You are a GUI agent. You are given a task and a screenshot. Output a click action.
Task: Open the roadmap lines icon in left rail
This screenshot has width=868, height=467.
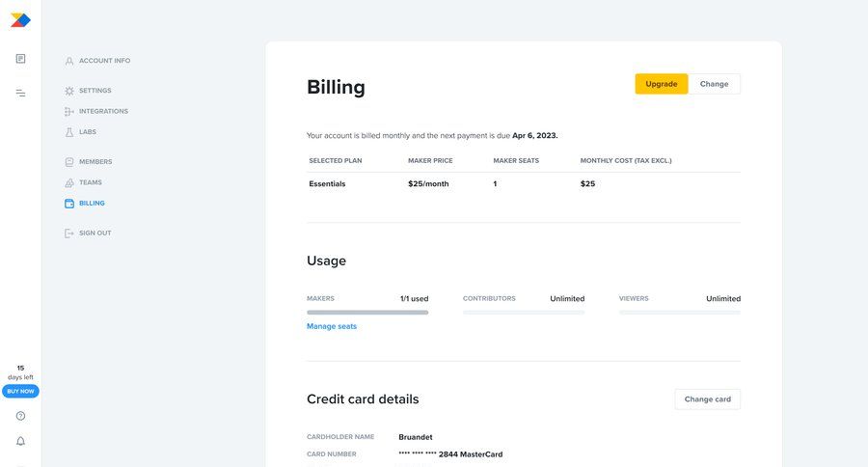pyautogui.click(x=20, y=93)
